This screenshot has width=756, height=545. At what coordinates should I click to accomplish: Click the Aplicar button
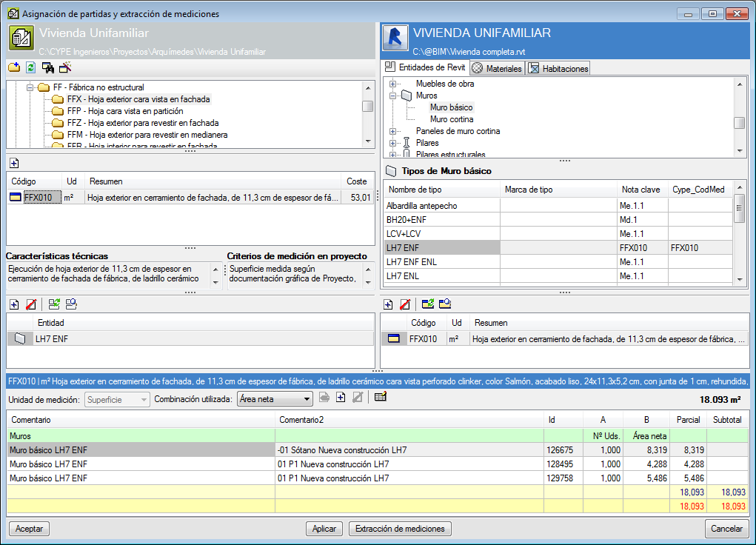[x=324, y=529]
